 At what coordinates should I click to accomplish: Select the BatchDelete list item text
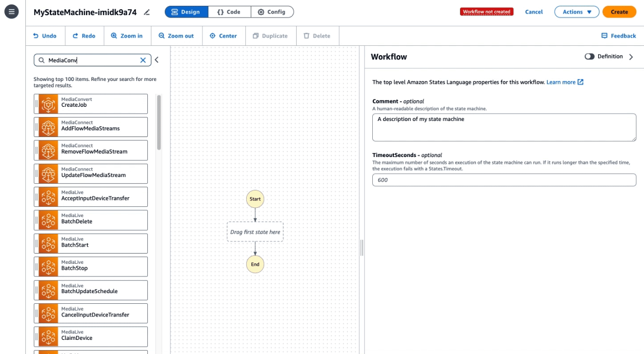(77, 221)
